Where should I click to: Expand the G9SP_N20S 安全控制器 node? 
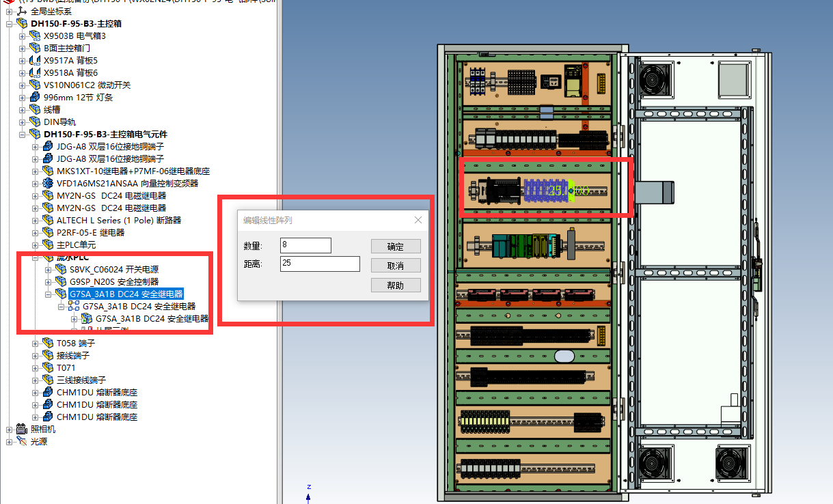point(49,281)
